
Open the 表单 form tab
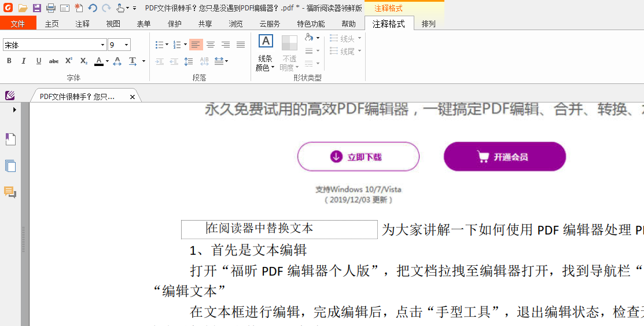pos(143,24)
